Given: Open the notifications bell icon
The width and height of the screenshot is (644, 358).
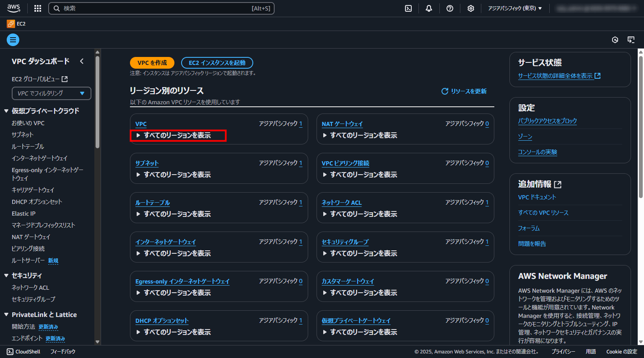Looking at the screenshot, I should (429, 8).
